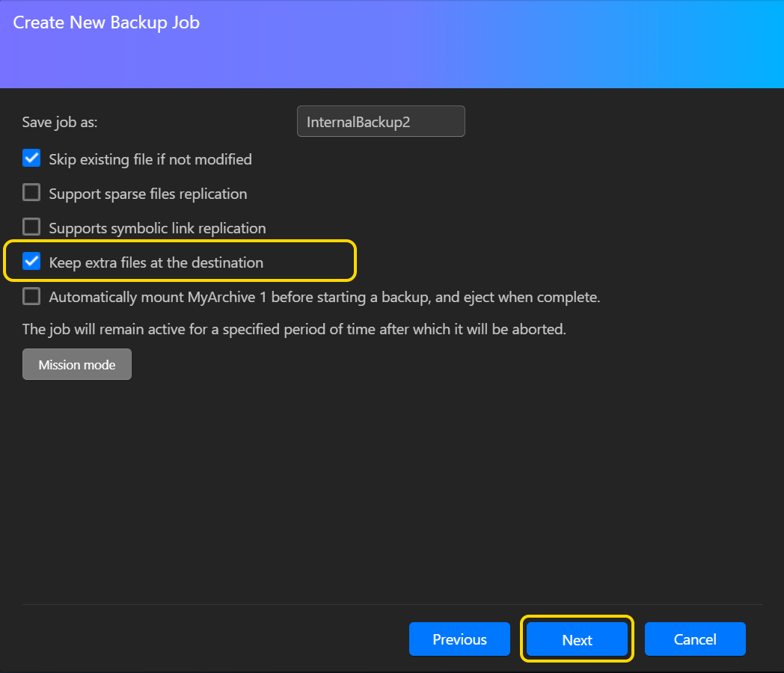Proceed by pressing Next
Image resolution: width=784 pixels, height=673 pixels.
[x=577, y=639]
